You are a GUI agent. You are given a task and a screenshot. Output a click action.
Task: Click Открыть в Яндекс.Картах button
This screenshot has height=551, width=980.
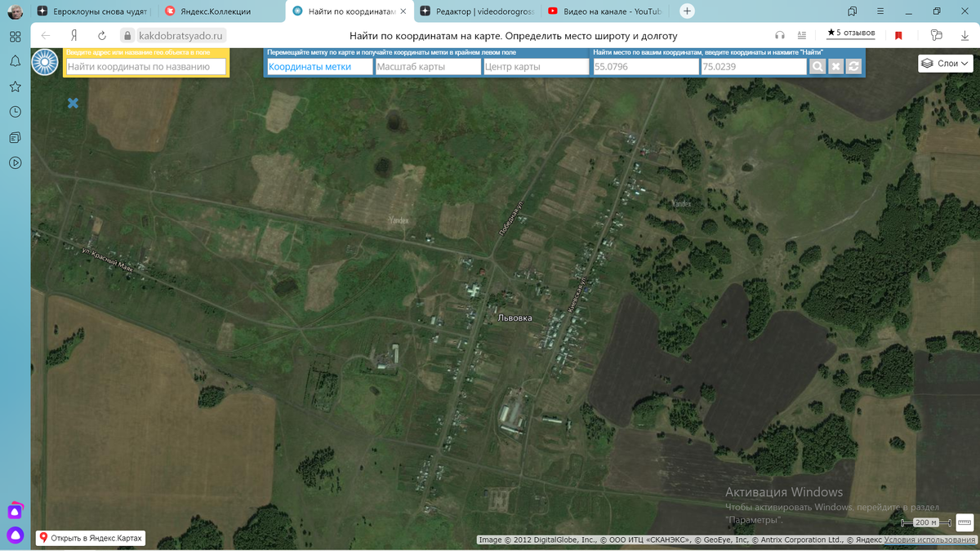[x=91, y=538]
